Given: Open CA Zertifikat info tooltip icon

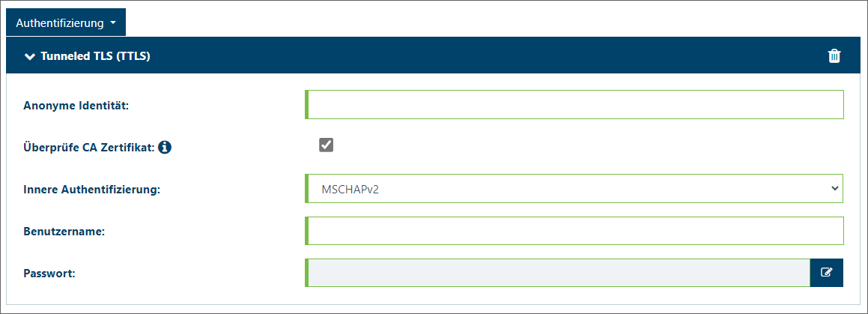Looking at the screenshot, I should pos(165,148).
